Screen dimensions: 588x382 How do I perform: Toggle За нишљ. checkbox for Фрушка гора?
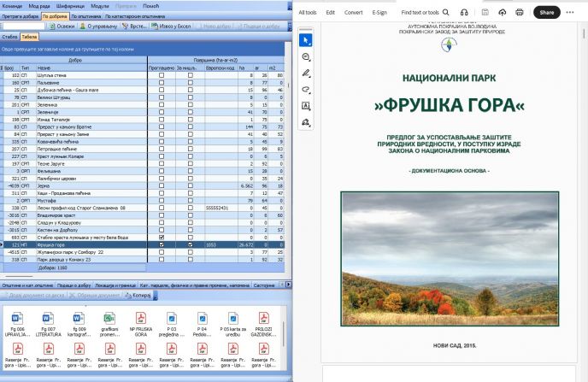click(190, 244)
